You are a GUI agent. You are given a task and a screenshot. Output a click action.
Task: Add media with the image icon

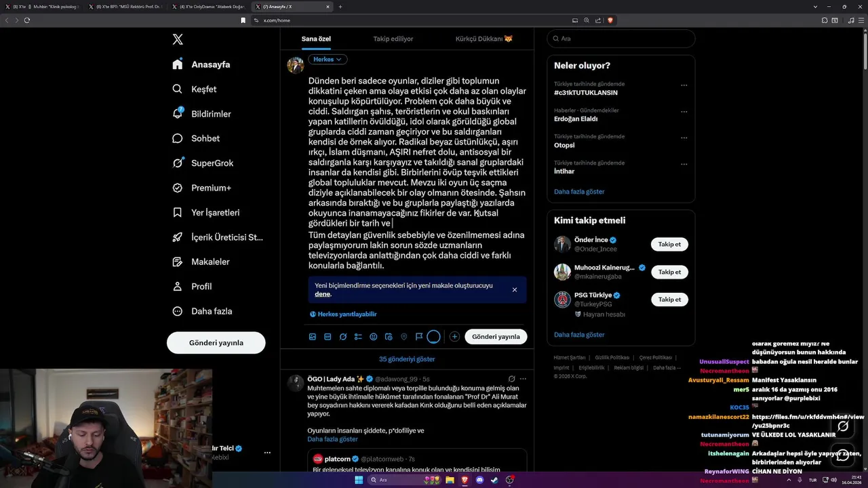pyautogui.click(x=313, y=336)
